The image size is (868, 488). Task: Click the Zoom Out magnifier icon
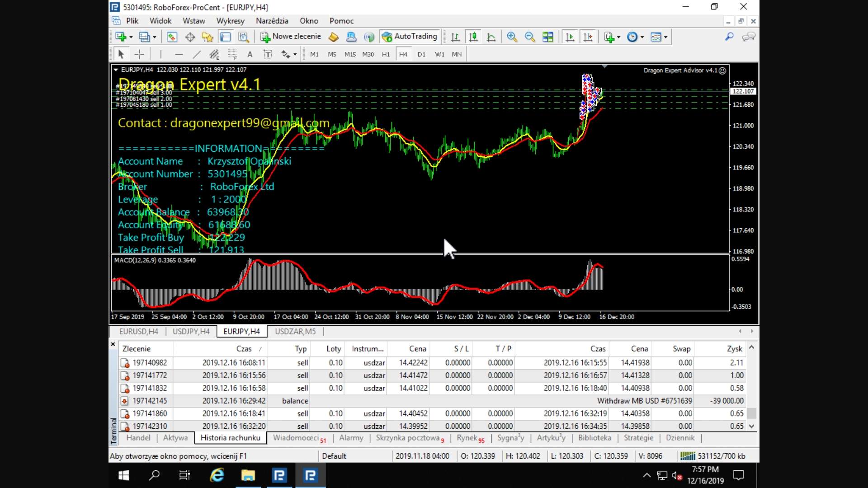click(x=529, y=37)
